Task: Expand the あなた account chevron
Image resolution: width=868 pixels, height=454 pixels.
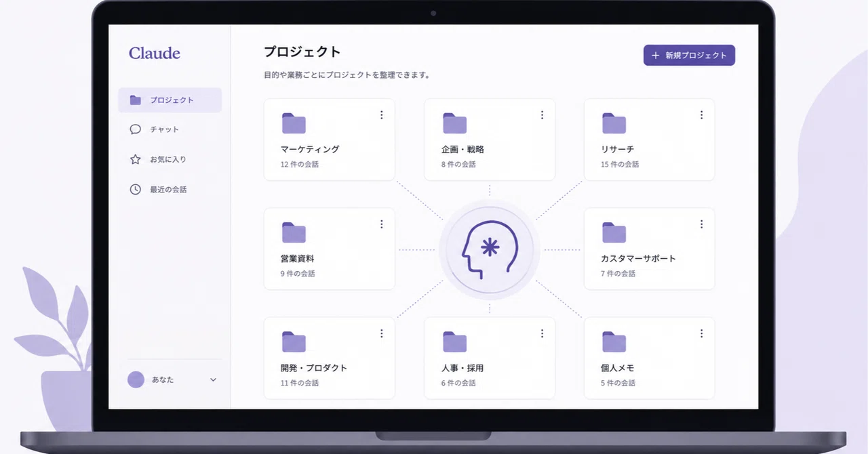Action: (213, 380)
